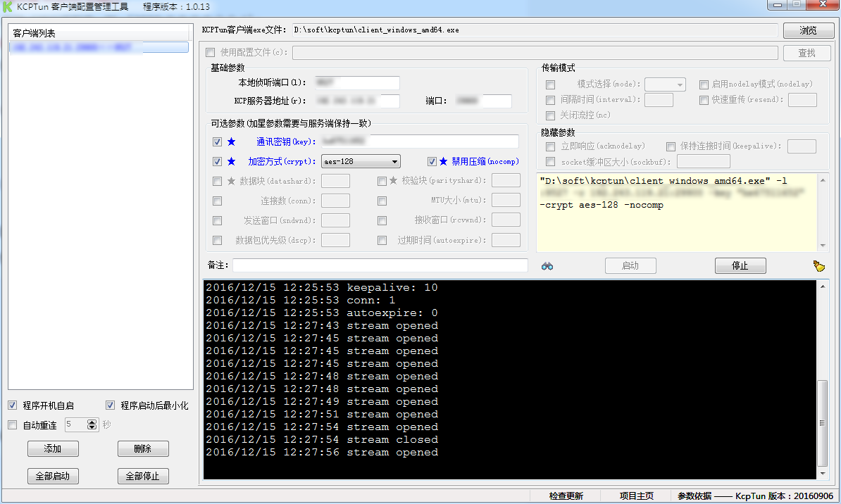Enable 模式选择(mode) checkbox
841x504 pixels.
[x=550, y=84]
